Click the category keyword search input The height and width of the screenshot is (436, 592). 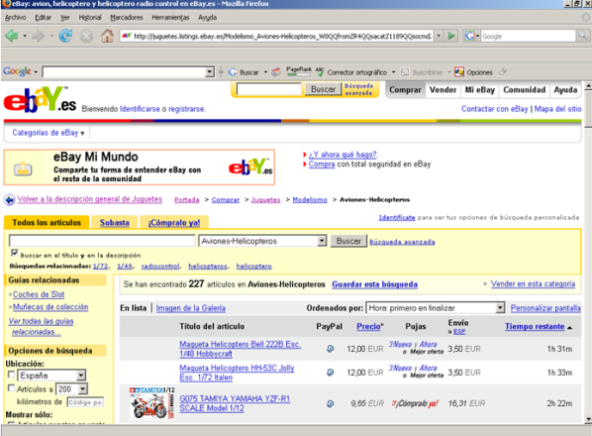(102, 241)
